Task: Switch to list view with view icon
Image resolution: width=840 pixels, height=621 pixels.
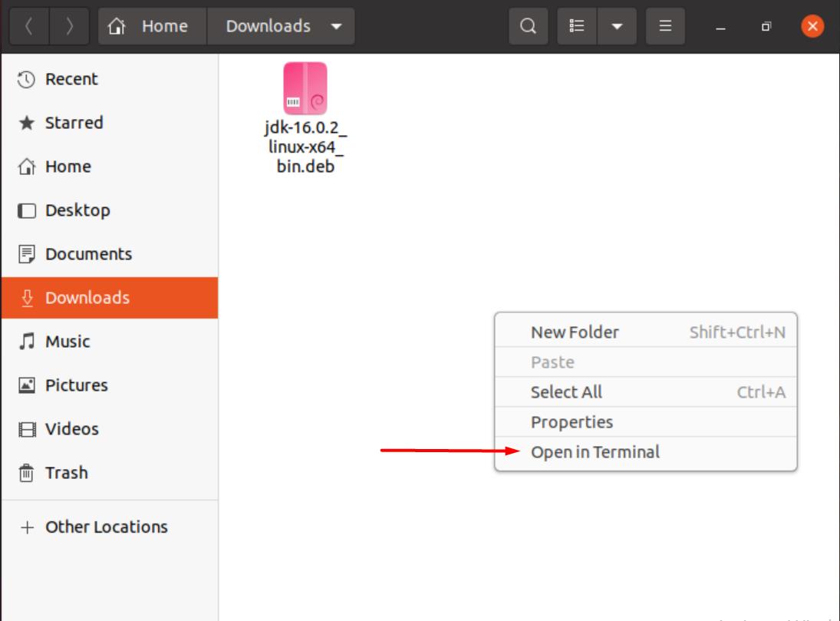Action: tap(577, 25)
